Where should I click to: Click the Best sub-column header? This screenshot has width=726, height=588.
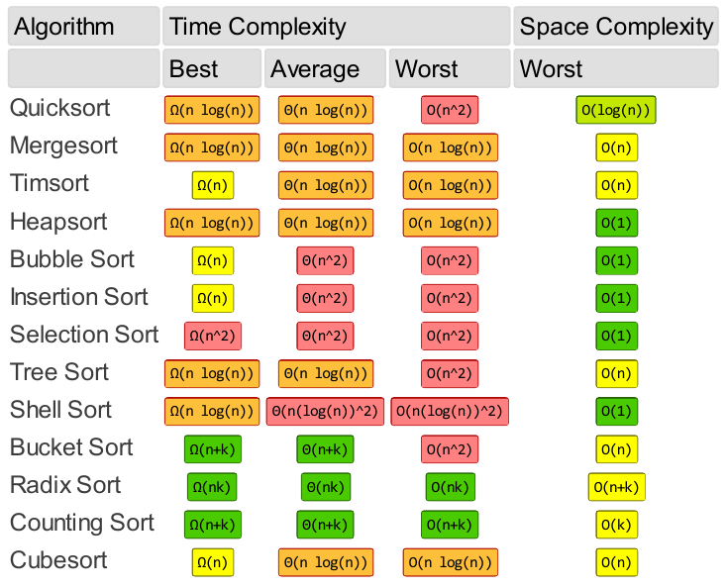point(194,69)
